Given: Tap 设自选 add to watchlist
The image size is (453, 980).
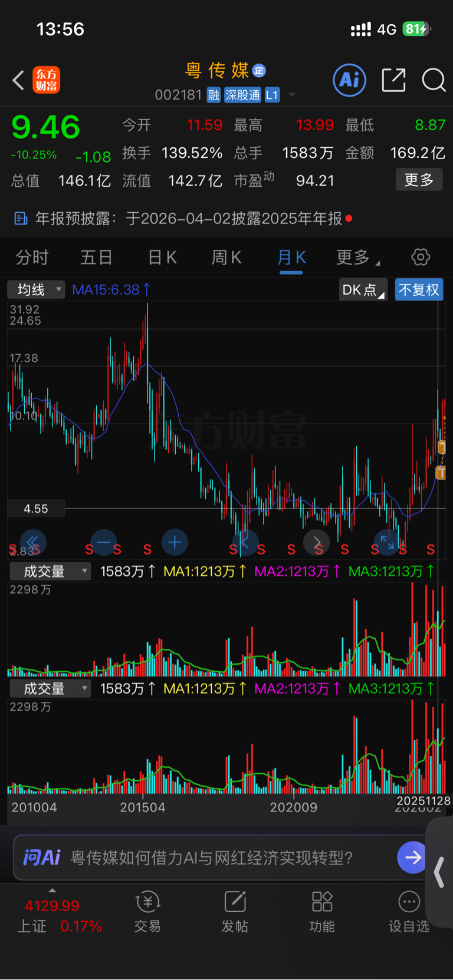Looking at the screenshot, I should [409, 912].
